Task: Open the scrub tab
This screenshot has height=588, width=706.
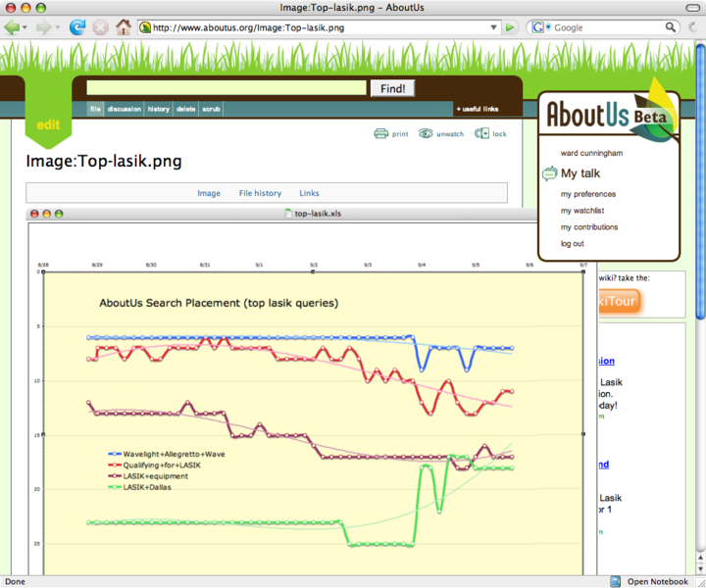Action: (211, 109)
